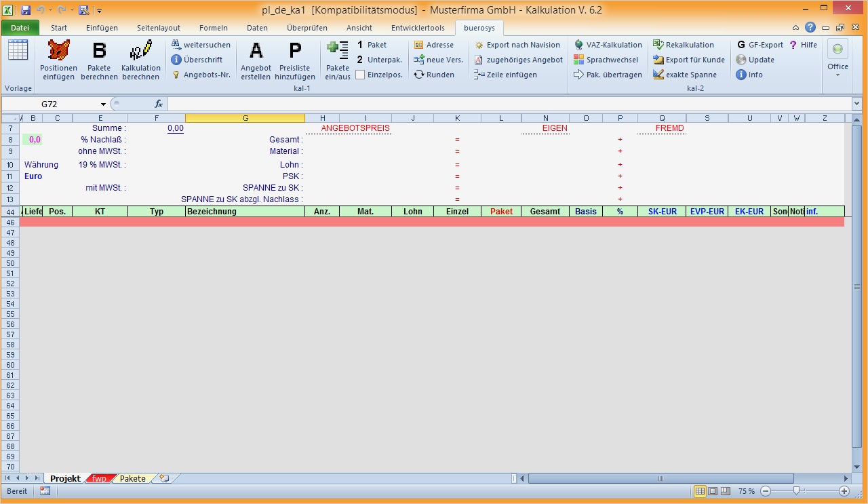Run the VAZ-Kalkulation function
Viewport: 868px width, 504px height.
tap(608, 44)
